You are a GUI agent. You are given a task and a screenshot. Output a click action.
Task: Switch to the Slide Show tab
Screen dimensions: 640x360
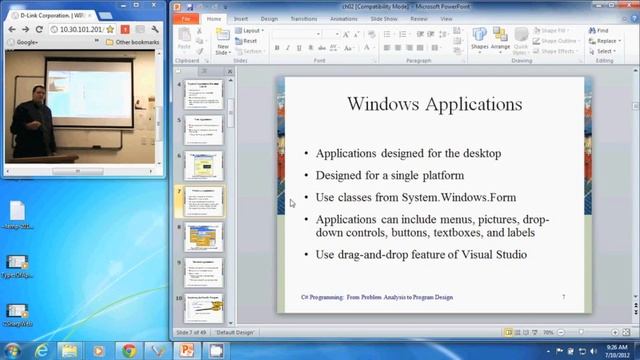(x=384, y=19)
